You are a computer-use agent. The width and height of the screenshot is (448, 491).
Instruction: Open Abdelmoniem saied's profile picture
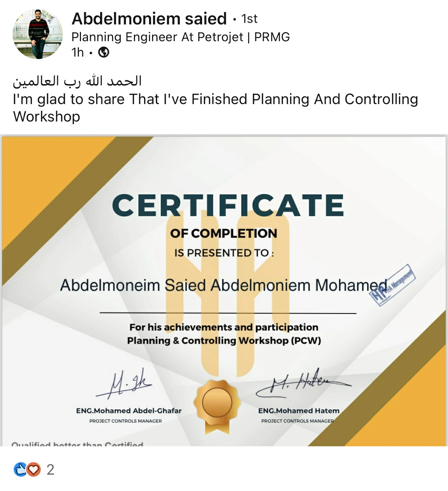(38, 34)
